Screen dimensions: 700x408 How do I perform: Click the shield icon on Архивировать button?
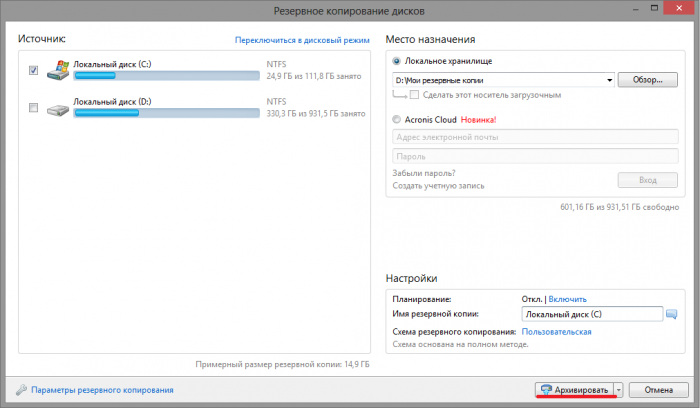(546, 389)
